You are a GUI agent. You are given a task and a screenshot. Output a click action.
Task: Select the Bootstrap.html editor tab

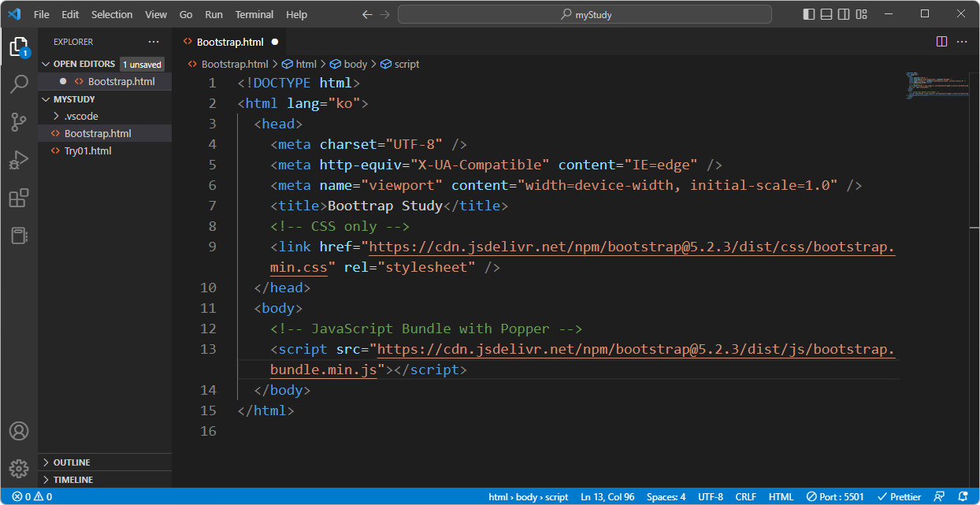click(232, 42)
